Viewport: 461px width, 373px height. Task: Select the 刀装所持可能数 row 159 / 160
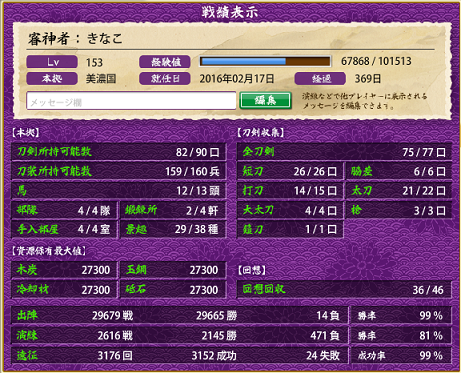tap(118, 171)
